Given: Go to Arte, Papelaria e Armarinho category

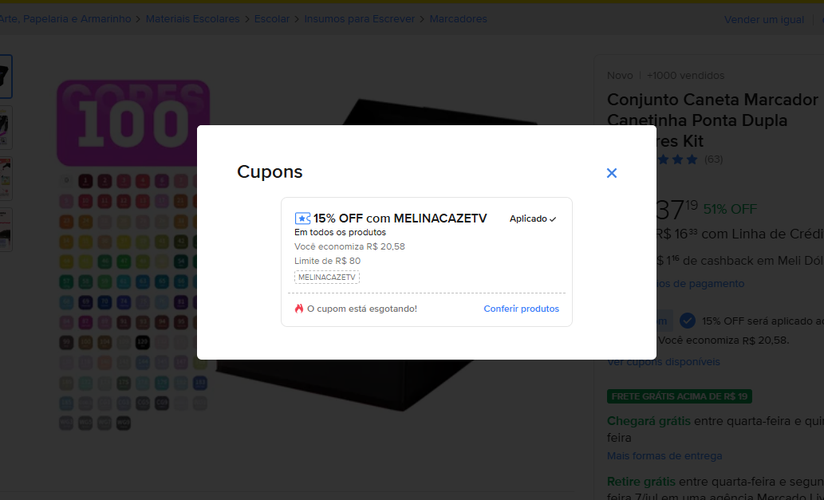Looking at the screenshot, I should pos(64,19).
